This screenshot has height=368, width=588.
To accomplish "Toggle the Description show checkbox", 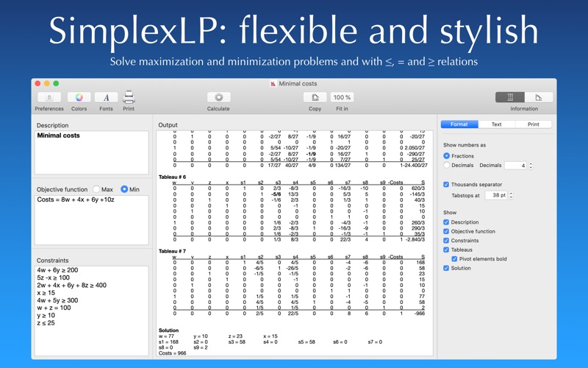I will [446, 222].
